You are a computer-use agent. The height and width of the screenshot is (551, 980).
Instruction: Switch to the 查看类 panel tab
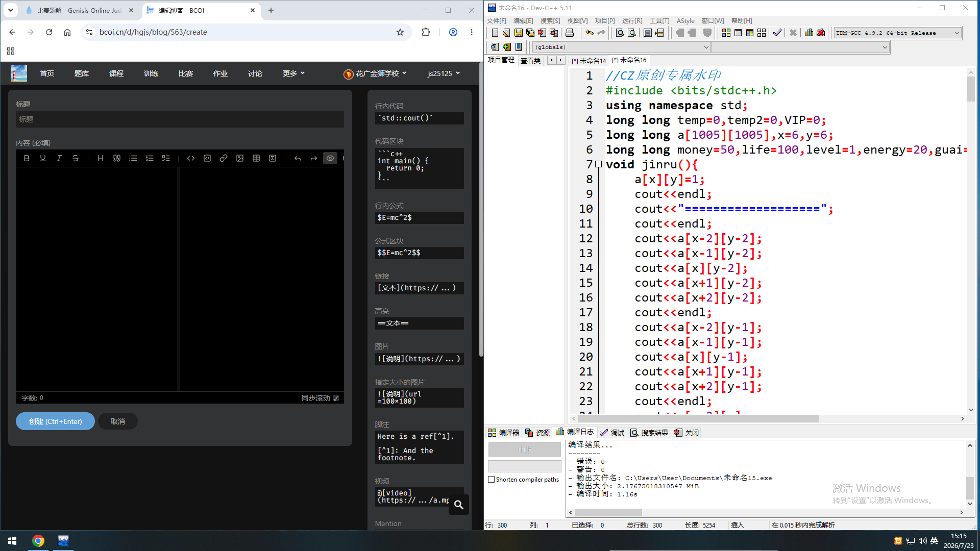tap(530, 61)
